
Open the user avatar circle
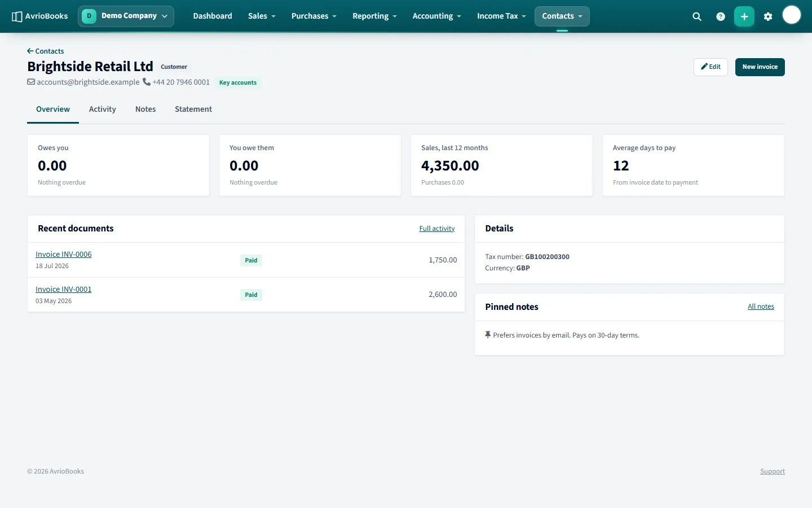[792, 15]
